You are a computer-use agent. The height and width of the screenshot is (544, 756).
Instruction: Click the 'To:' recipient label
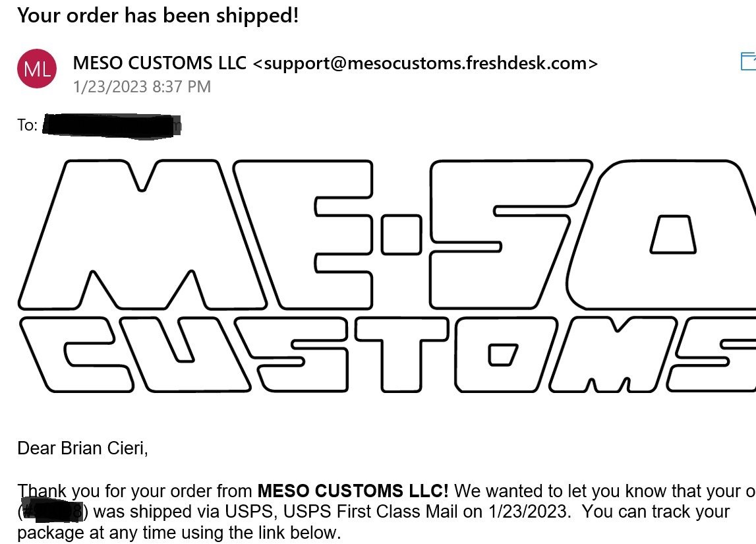click(x=28, y=125)
